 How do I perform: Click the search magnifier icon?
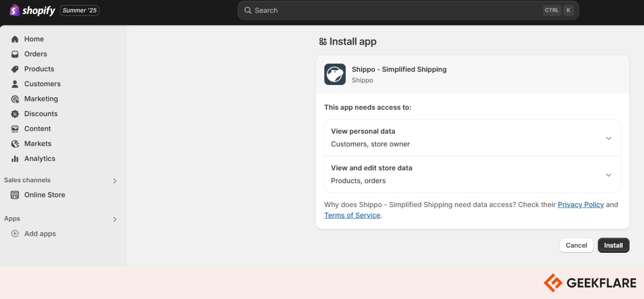click(x=248, y=10)
